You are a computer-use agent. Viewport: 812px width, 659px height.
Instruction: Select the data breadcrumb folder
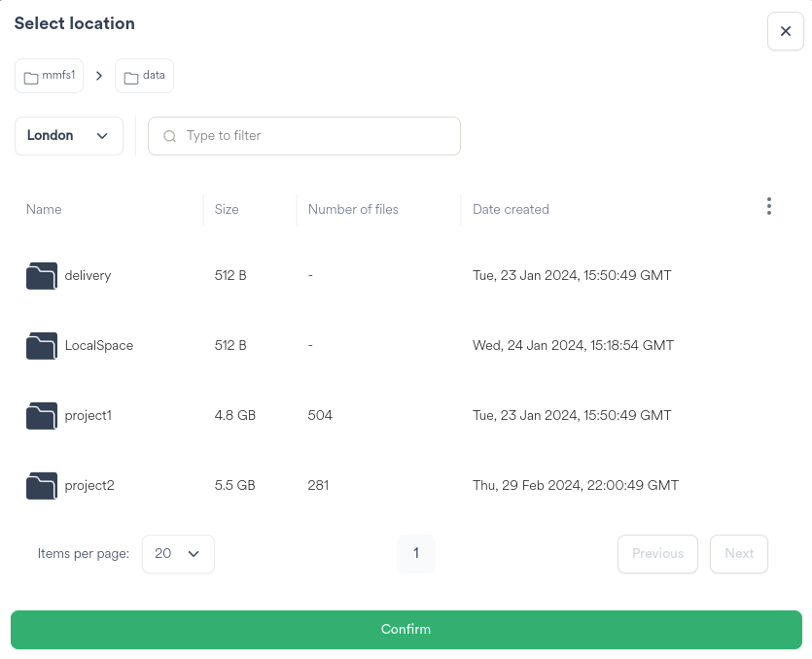pyautogui.click(x=144, y=76)
